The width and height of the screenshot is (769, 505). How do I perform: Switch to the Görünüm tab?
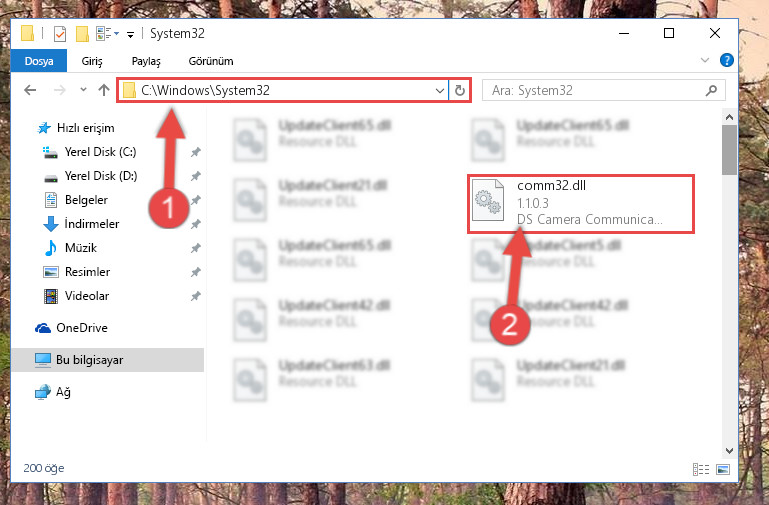pos(211,61)
